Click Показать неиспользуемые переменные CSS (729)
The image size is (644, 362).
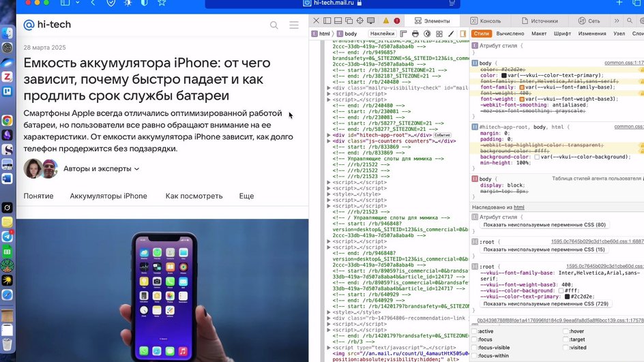(x=546, y=304)
